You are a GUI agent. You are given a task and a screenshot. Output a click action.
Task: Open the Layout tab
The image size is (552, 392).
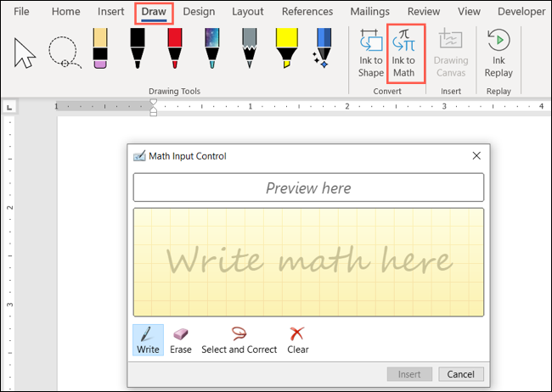tap(247, 12)
